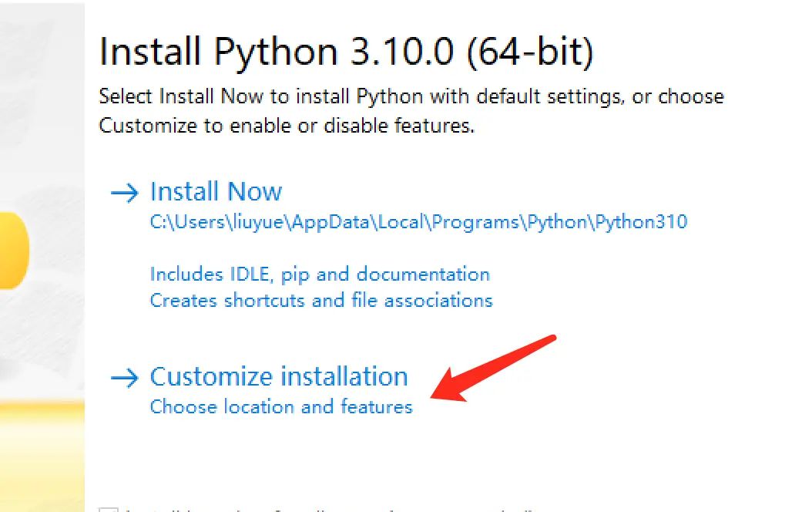
Task: Click the yellow Python logo on left
Action: [x=14, y=251]
